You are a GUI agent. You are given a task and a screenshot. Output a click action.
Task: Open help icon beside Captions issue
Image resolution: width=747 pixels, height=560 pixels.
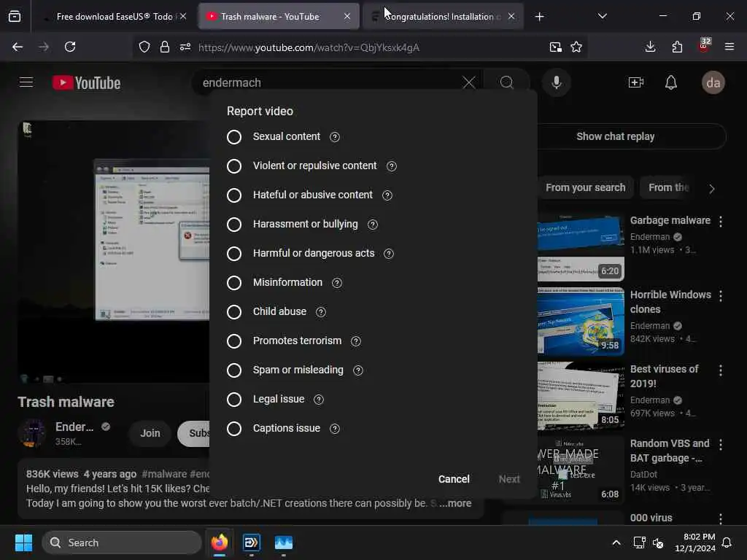(x=335, y=429)
